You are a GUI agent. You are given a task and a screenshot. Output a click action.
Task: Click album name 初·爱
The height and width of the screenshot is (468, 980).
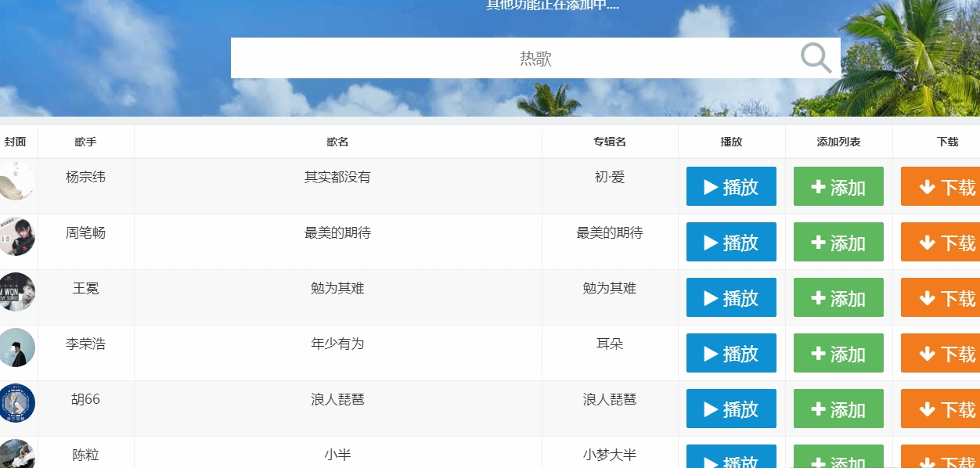click(610, 178)
